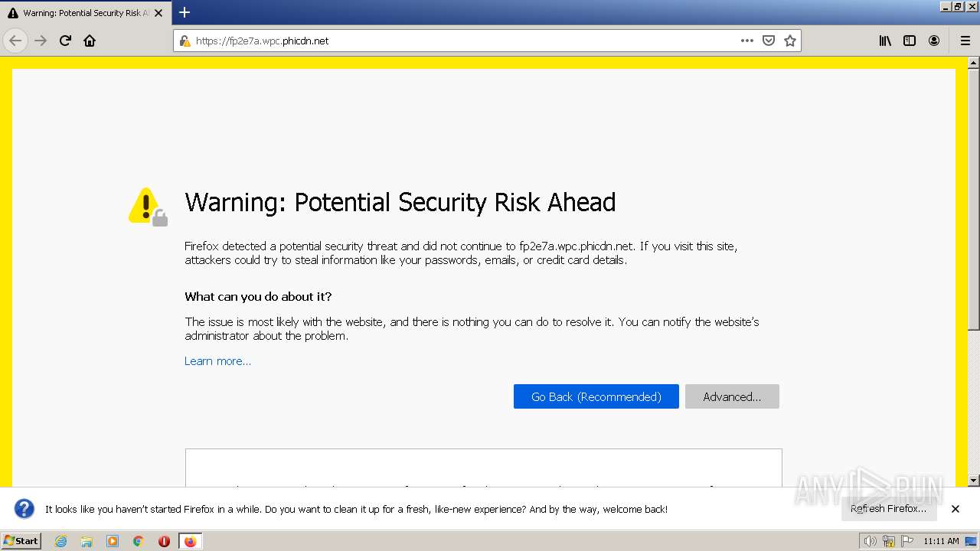980x551 pixels.
Task: Expand the Advanced... options
Action: 732,396
